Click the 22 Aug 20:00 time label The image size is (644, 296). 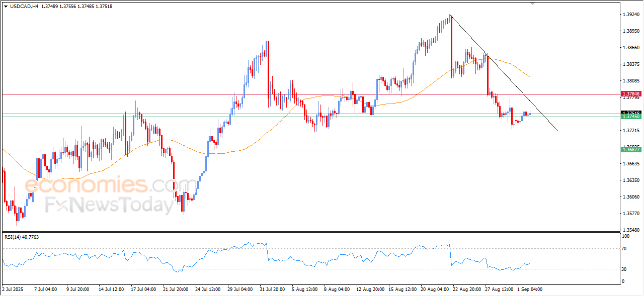click(x=466, y=289)
